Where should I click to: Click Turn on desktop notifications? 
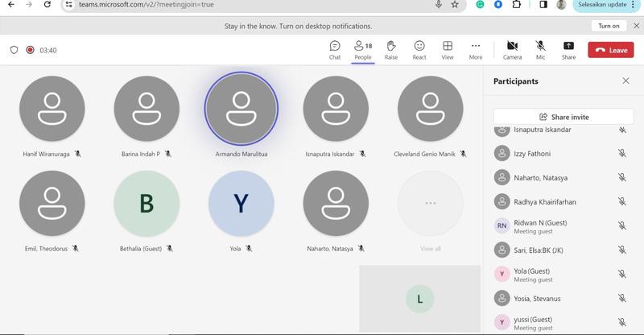pos(609,26)
